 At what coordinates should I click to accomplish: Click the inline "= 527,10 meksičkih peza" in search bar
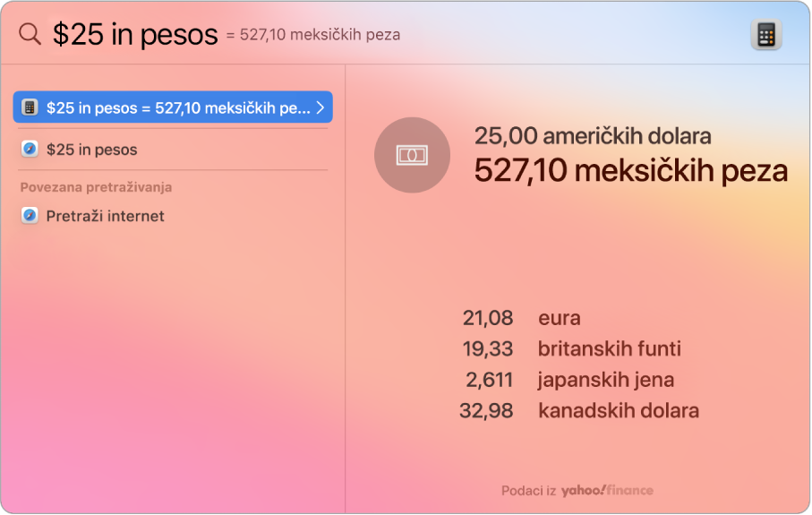click(313, 35)
